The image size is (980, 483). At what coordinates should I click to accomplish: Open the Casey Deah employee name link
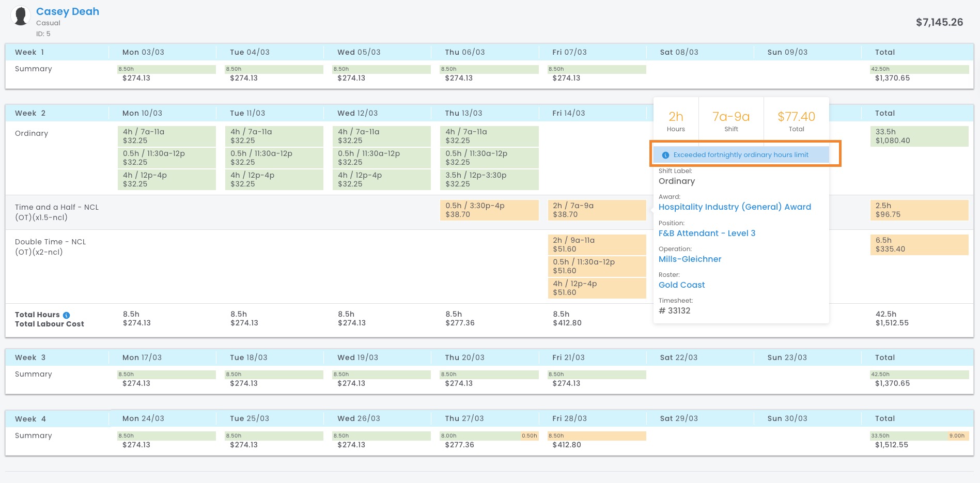[x=68, y=11]
